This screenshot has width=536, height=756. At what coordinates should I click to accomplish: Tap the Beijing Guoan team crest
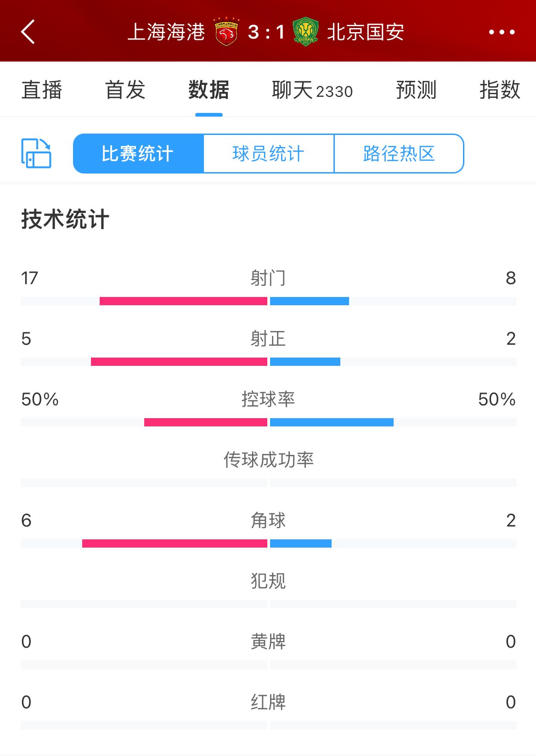305,32
